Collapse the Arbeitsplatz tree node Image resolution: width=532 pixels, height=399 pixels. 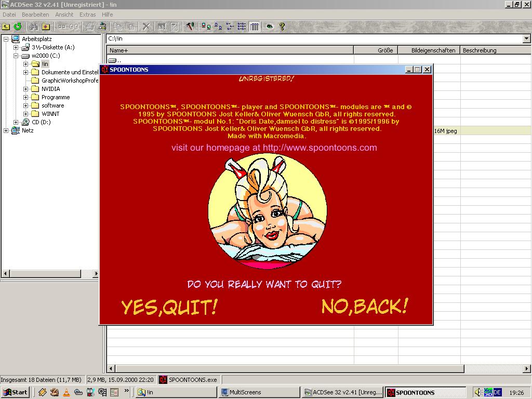6,39
